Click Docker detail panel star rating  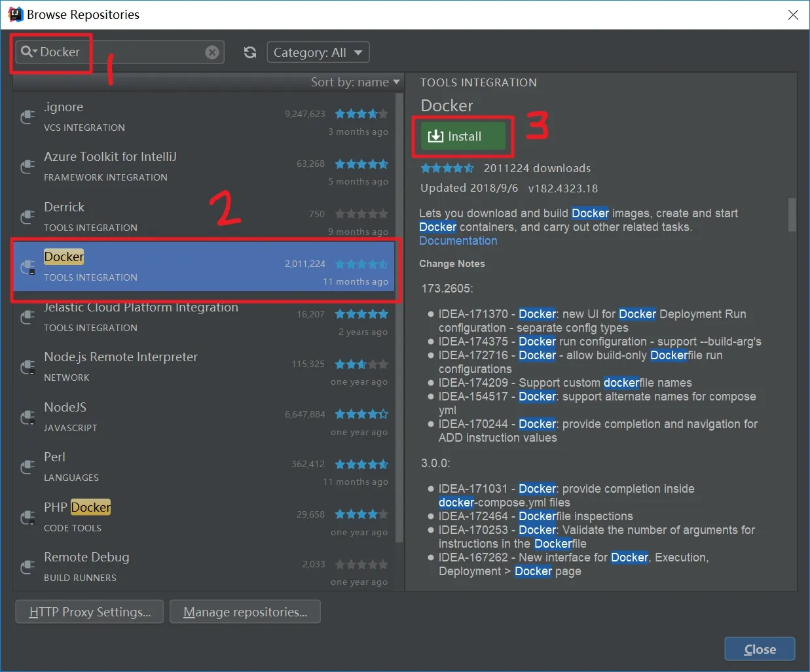447,168
